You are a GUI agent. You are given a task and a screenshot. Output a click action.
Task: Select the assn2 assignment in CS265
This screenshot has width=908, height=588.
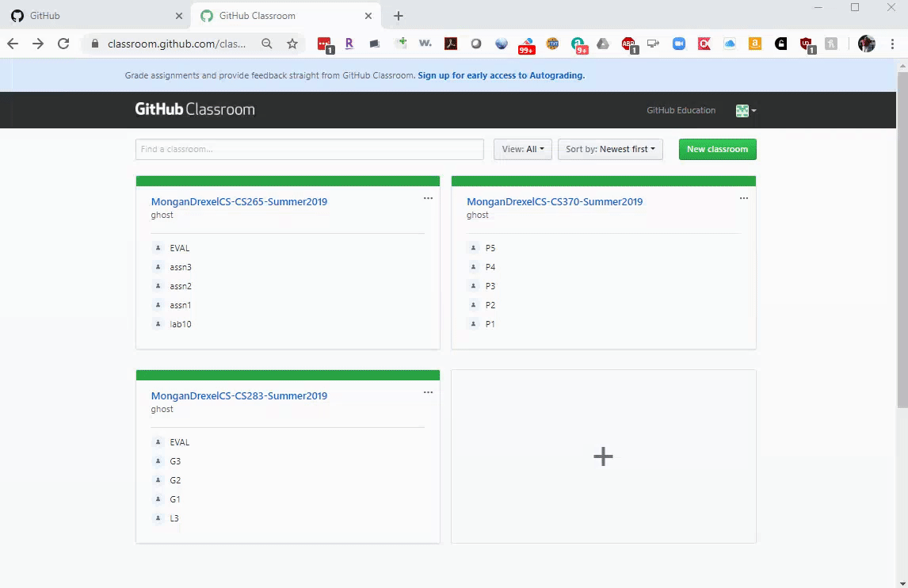point(181,286)
